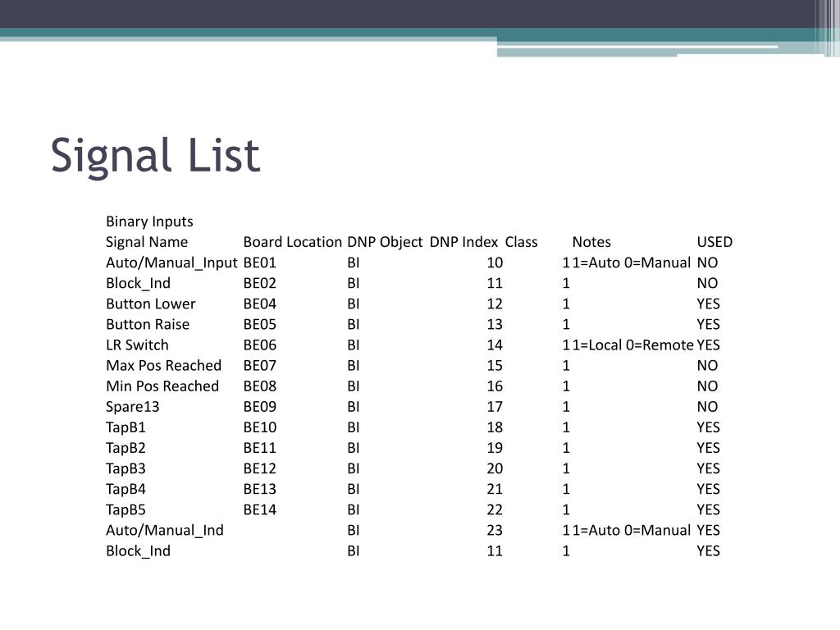The height and width of the screenshot is (630, 840).
Task: Click DNP index '12' for Button Lower
Action: (495, 304)
